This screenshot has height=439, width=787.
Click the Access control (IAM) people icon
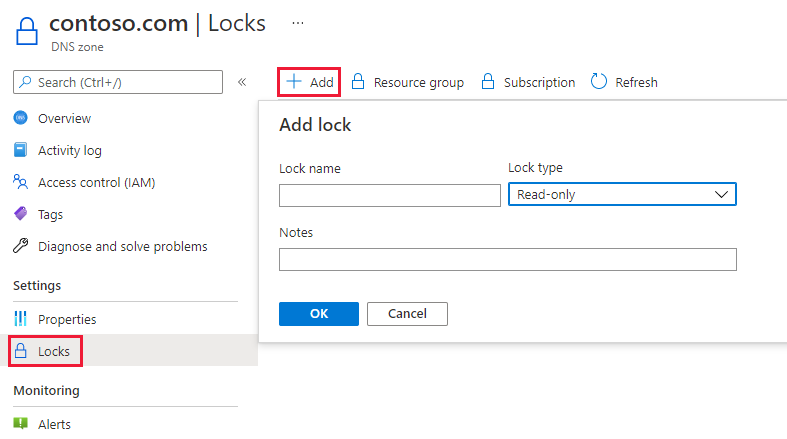20,182
